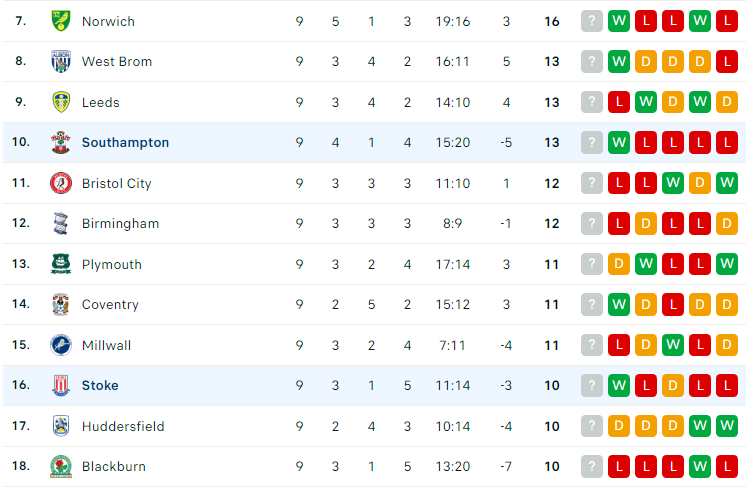Click the Norwich club crest icon
The image size is (746, 487).
[61, 21]
